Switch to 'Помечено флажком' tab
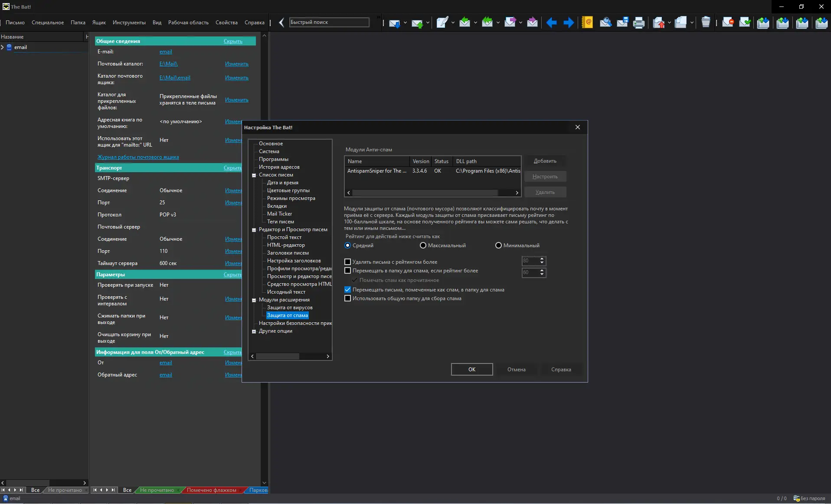Screen dimensions: 831x504 (211, 490)
